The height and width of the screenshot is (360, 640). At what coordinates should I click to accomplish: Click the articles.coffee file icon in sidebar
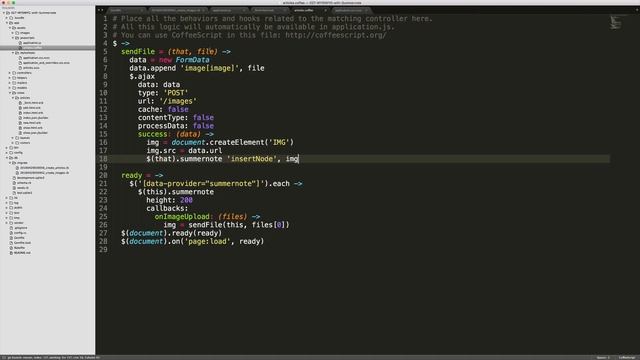click(x=20, y=48)
